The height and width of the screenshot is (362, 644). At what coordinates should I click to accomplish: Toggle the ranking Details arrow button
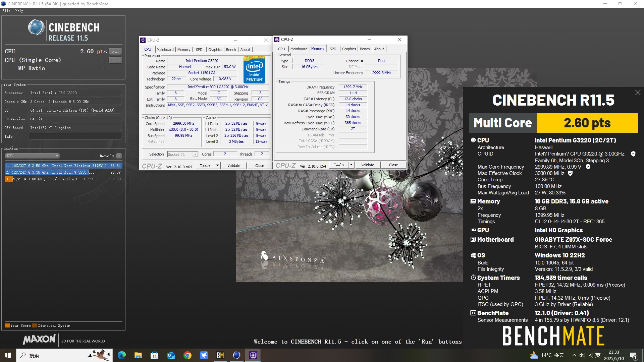click(119, 156)
